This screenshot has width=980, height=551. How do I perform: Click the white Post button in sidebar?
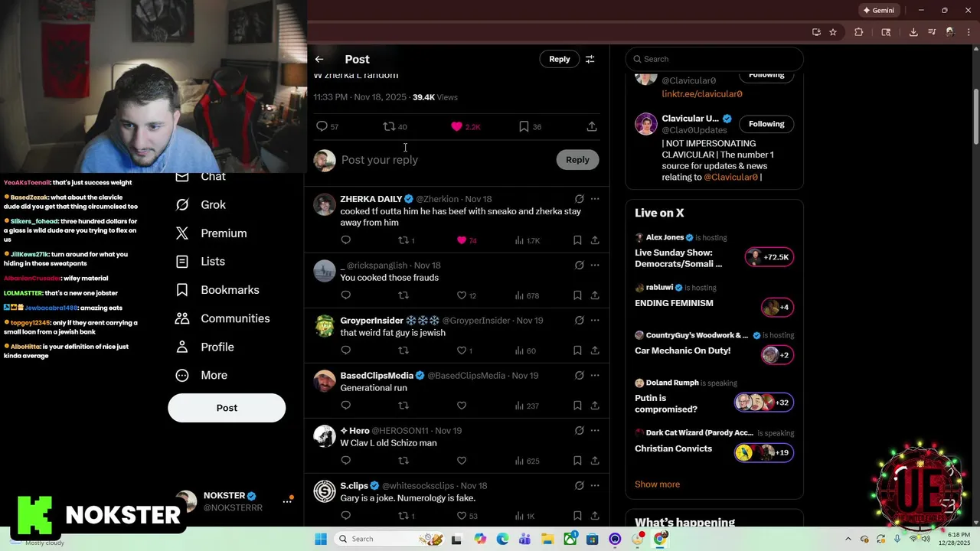(227, 408)
